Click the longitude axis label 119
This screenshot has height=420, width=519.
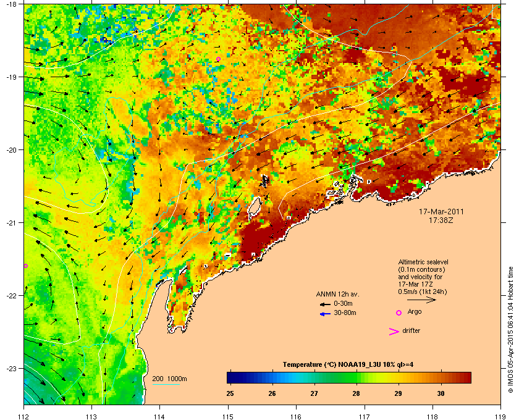coord(500,416)
